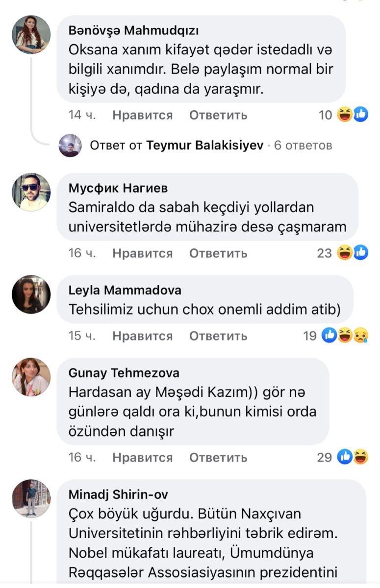Viewport: 380px width, 588px height.
Task: View reaction icons on Bənövşə Mahmudqızı's comment
Action: coord(353,115)
